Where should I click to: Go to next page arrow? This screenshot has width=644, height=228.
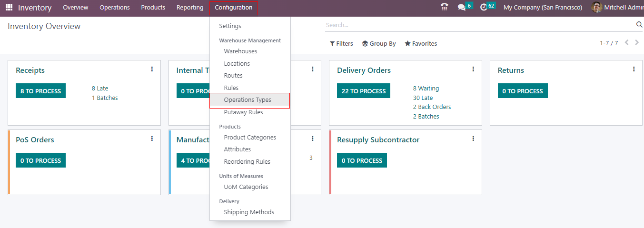pyautogui.click(x=636, y=43)
